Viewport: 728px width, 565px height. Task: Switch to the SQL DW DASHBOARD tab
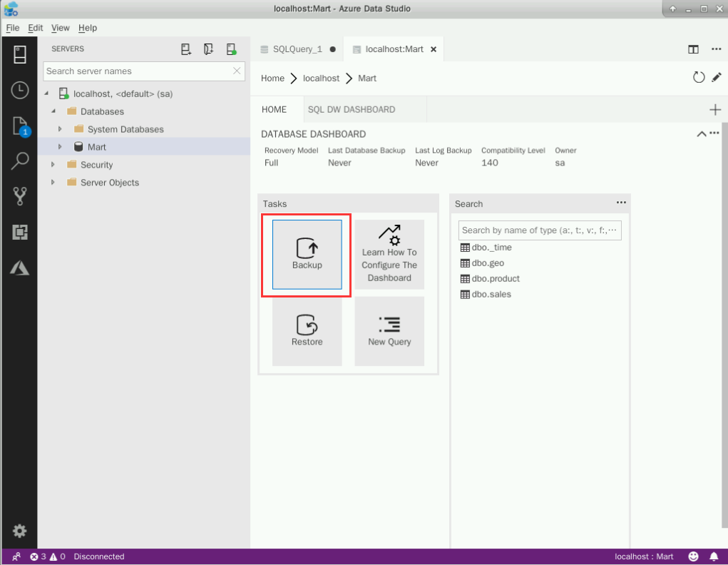point(351,110)
